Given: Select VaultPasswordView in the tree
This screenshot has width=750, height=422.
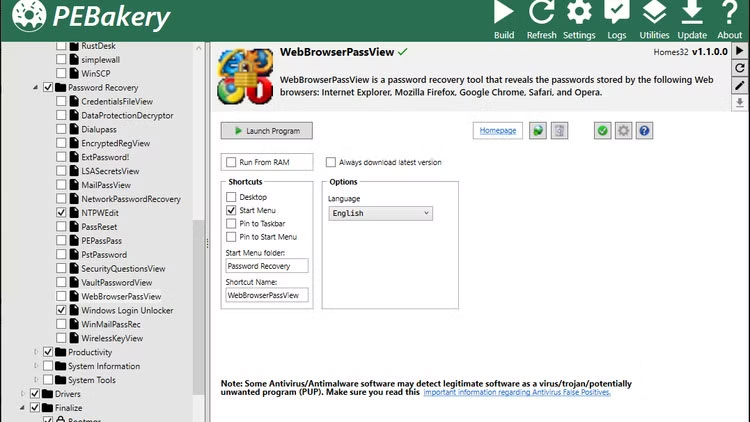Looking at the screenshot, I should [116, 283].
